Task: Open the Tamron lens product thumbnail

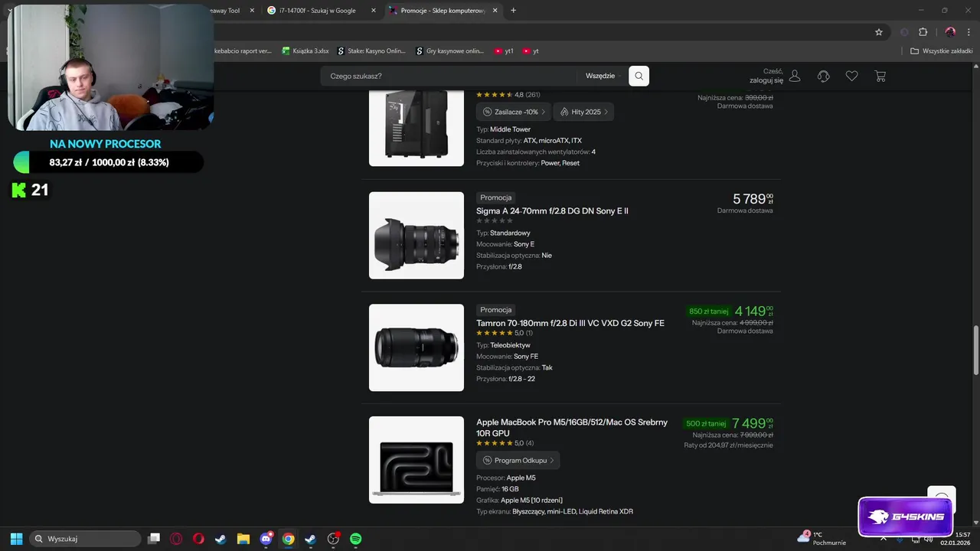Action: point(416,347)
